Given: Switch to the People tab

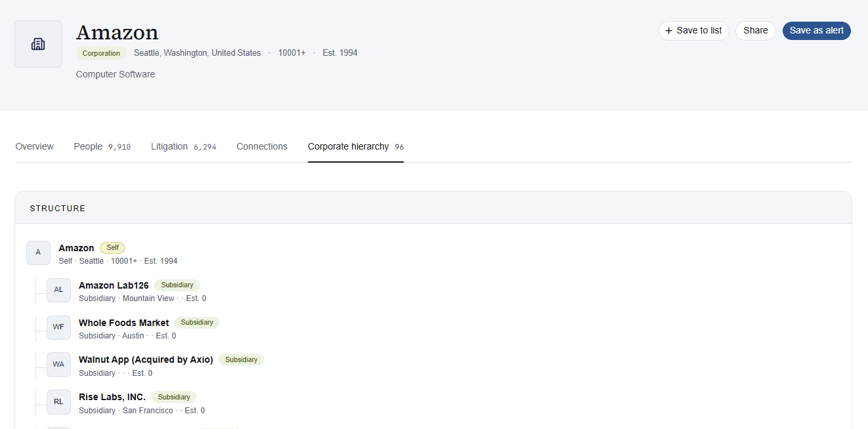Looking at the screenshot, I should 102,146.
